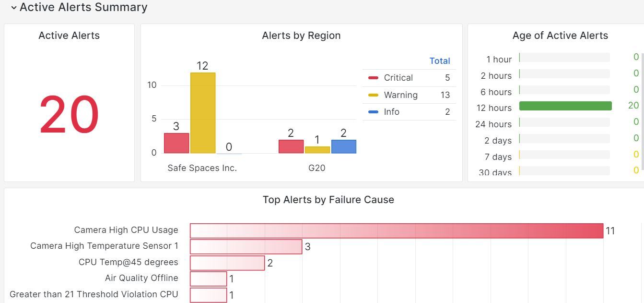Click the large red 20 active alerts value
The image size is (644, 303).
pyautogui.click(x=69, y=115)
